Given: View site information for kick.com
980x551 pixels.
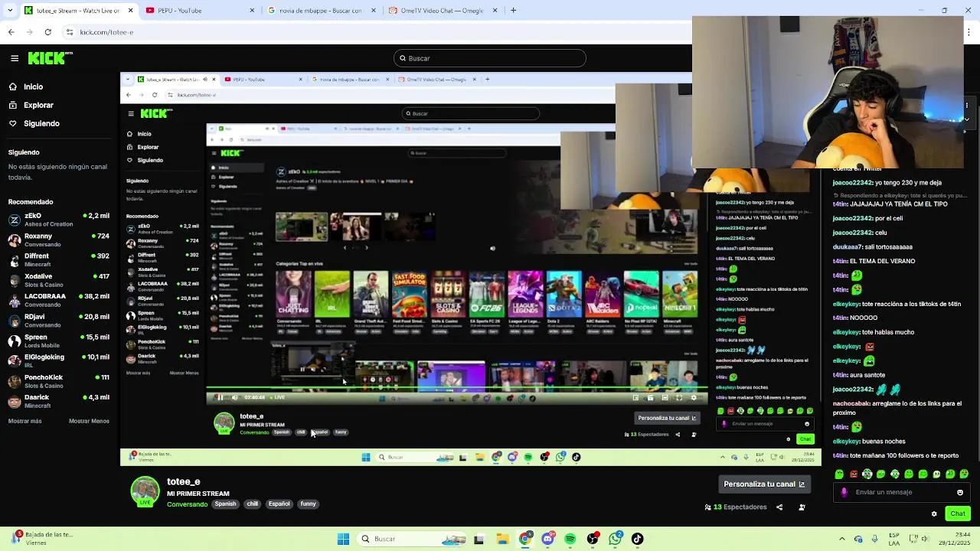Looking at the screenshot, I should coord(70,32).
